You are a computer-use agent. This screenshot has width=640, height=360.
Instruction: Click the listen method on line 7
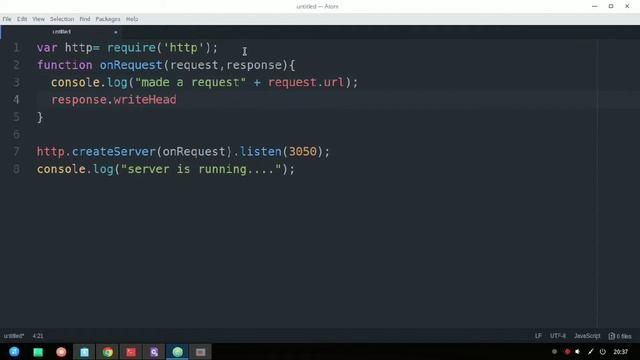click(x=260, y=151)
